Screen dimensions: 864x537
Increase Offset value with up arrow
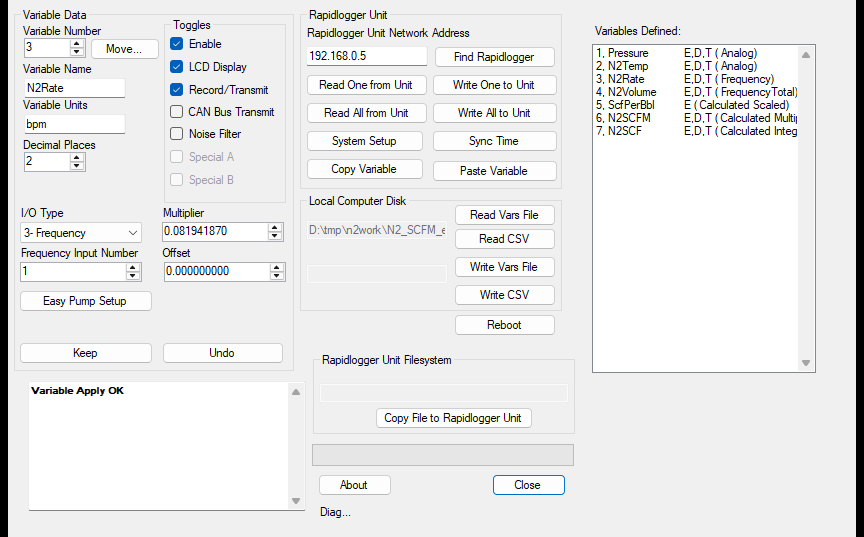click(277, 268)
